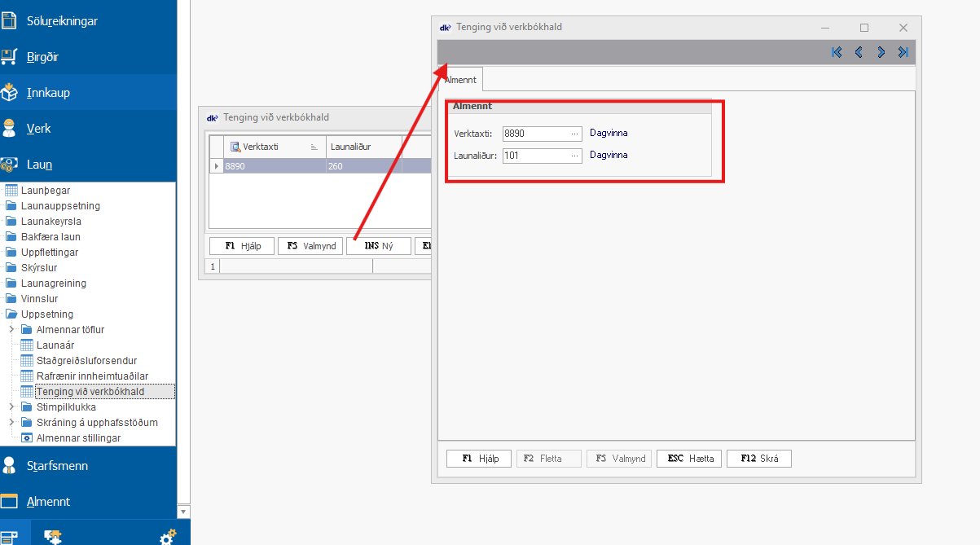Open the Starfsmenn module
This screenshot has width=980, height=545.
pos(57,466)
